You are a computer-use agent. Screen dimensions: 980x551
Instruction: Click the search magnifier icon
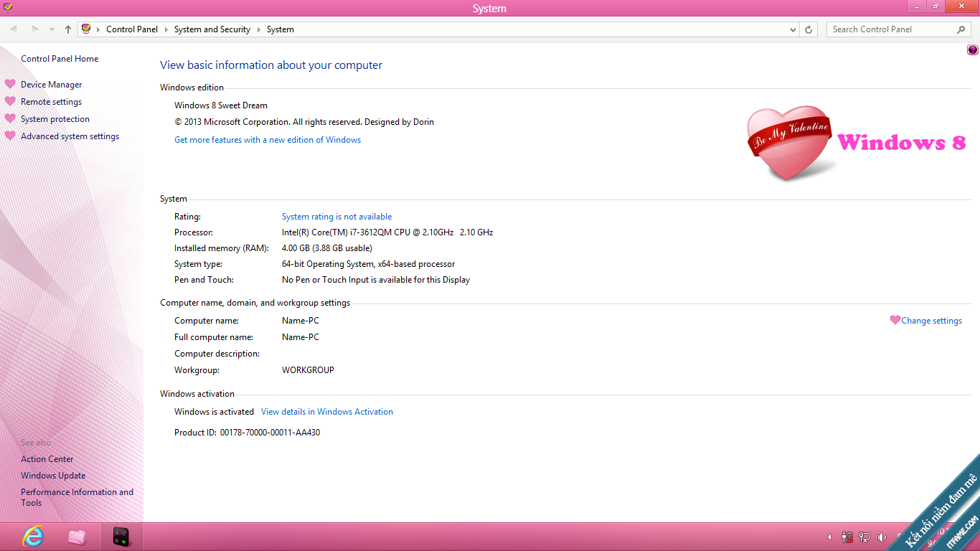(x=961, y=29)
